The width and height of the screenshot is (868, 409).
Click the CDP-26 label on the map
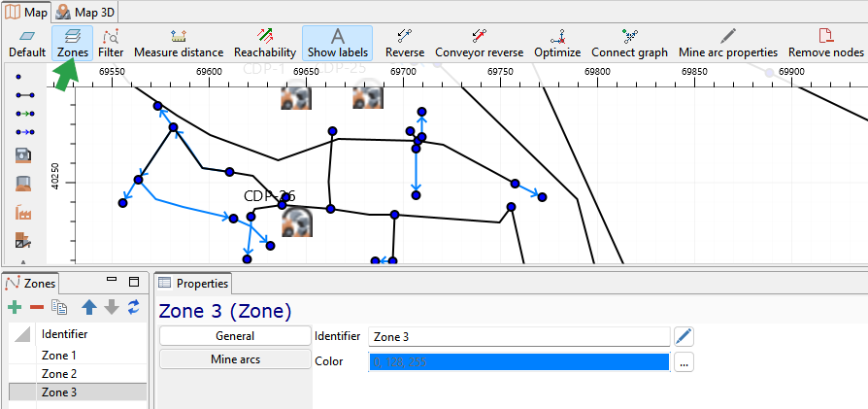point(270,195)
